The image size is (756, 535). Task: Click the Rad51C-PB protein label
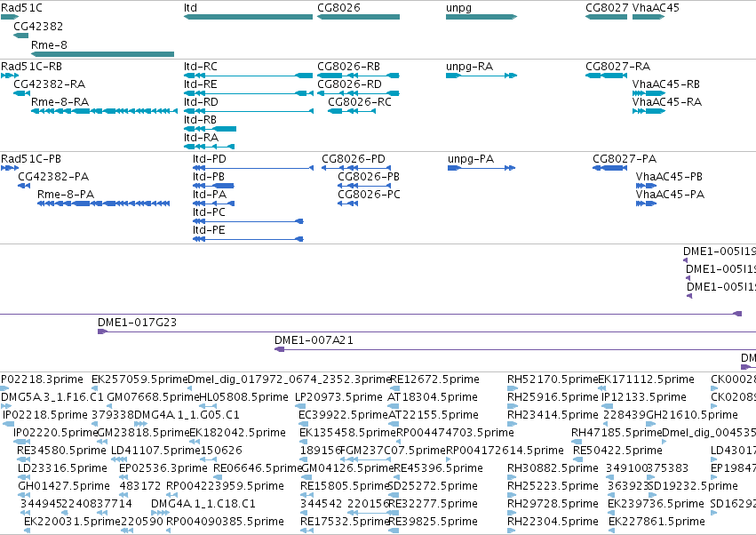pyautogui.click(x=31, y=159)
